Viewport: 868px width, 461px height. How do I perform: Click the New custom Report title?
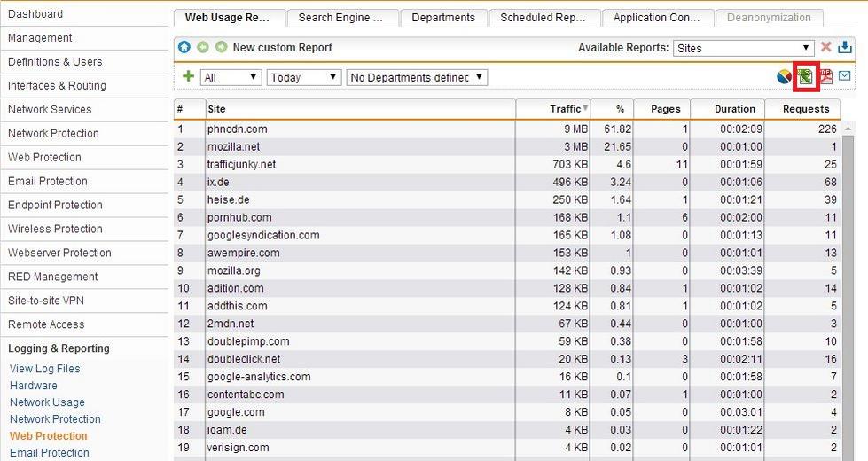pos(282,48)
